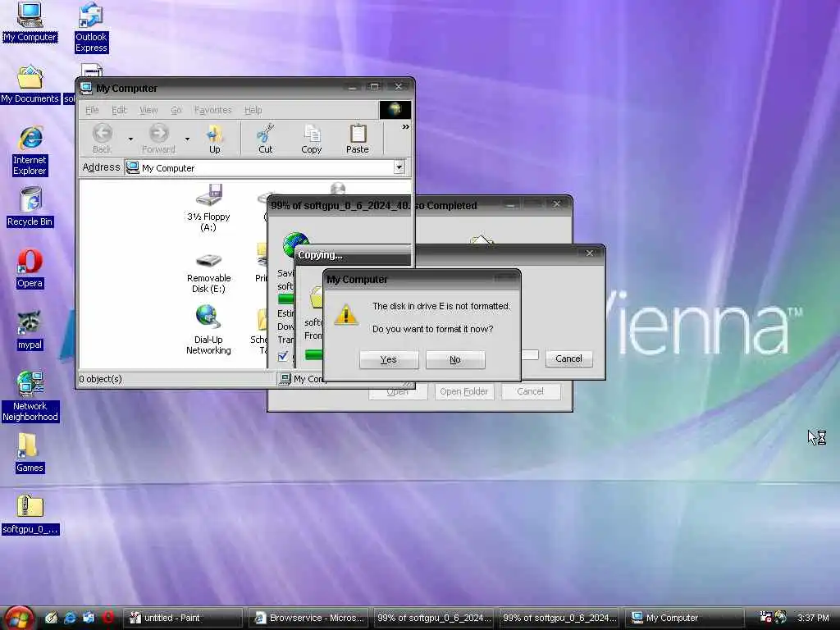Click Outlook Express quick launch icon
This screenshot has height=630, width=840.
89,618
